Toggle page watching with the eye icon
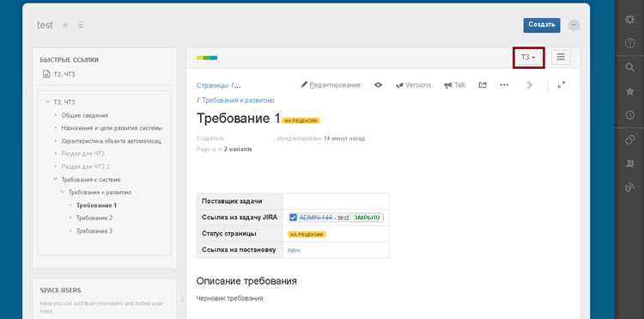 coord(379,85)
